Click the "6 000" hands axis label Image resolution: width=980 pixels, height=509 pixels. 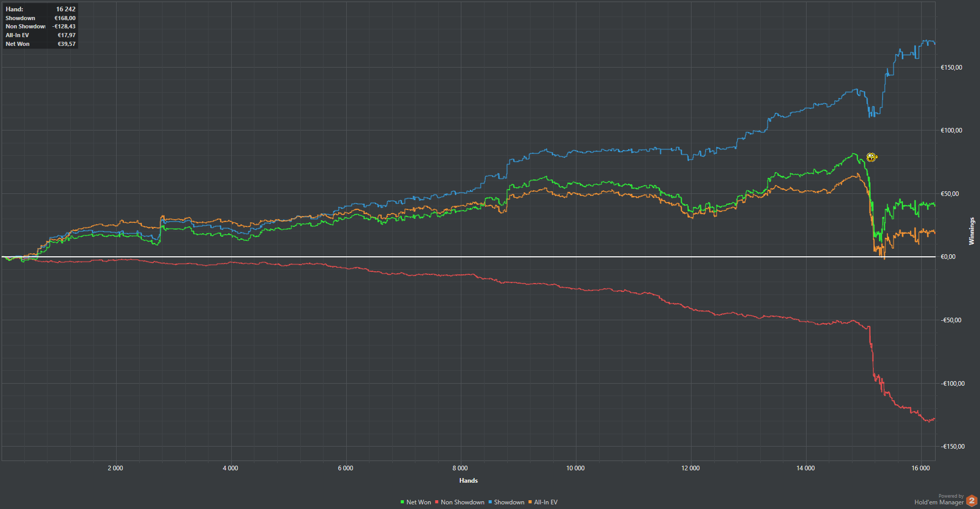[346, 468]
